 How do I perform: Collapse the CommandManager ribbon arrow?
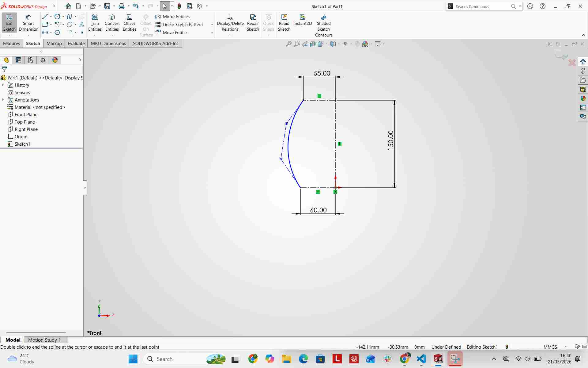[x=583, y=35]
